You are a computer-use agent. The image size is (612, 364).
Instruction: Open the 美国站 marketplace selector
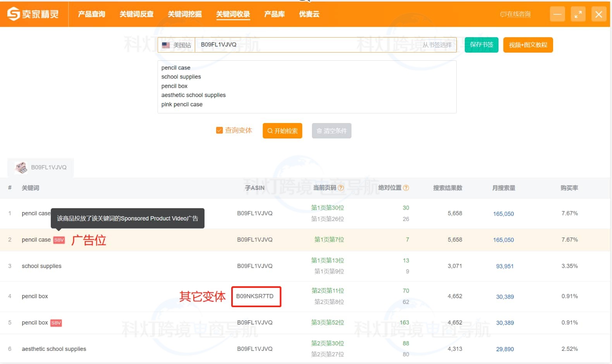[x=177, y=45]
